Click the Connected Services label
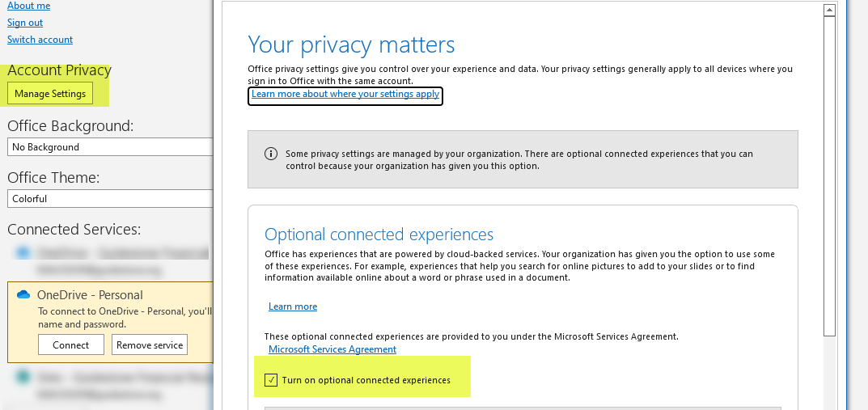This screenshot has height=410, width=868. 74,229
